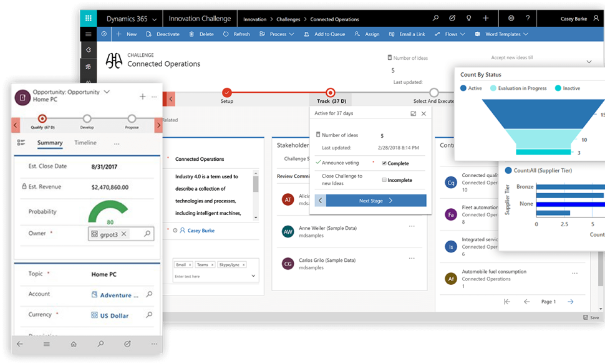This screenshot has height=364, width=605.
Task: Expand the Dynamics 365 app switcher dropdown
Action: [x=154, y=19]
